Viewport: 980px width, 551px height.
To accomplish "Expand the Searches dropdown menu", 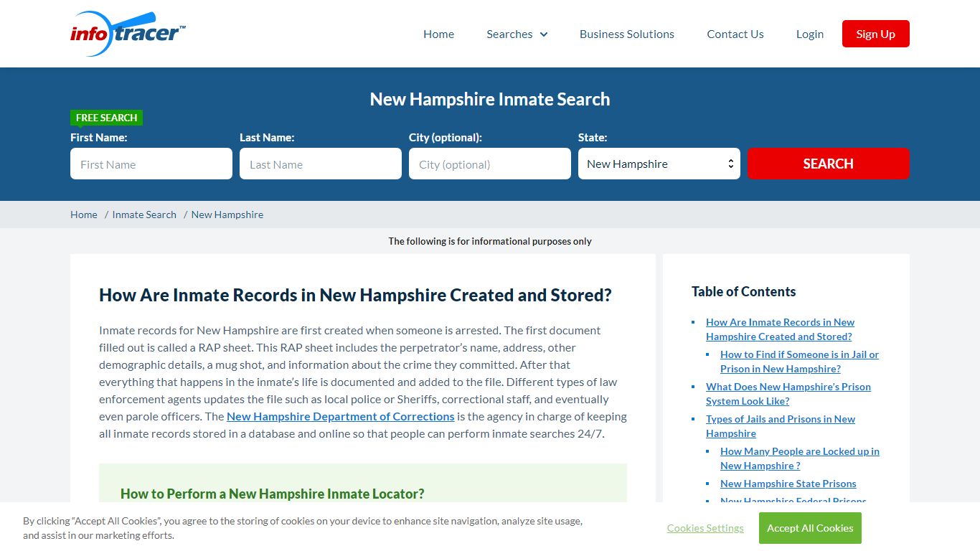I will point(517,34).
